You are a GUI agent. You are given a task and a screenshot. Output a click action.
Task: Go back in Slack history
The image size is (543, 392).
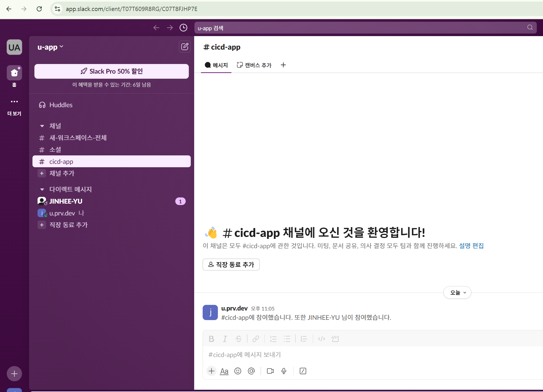pyautogui.click(x=156, y=28)
